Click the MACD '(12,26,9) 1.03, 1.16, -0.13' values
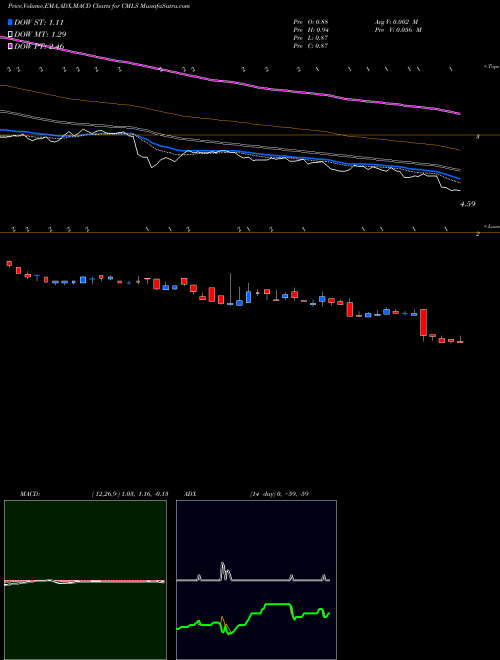The width and height of the screenshot is (500, 660). point(130,494)
